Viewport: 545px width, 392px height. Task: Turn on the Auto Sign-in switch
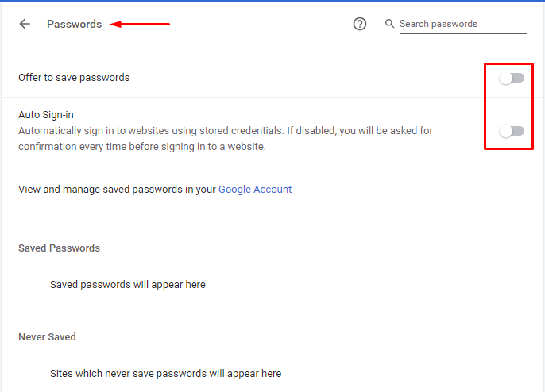tap(512, 131)
